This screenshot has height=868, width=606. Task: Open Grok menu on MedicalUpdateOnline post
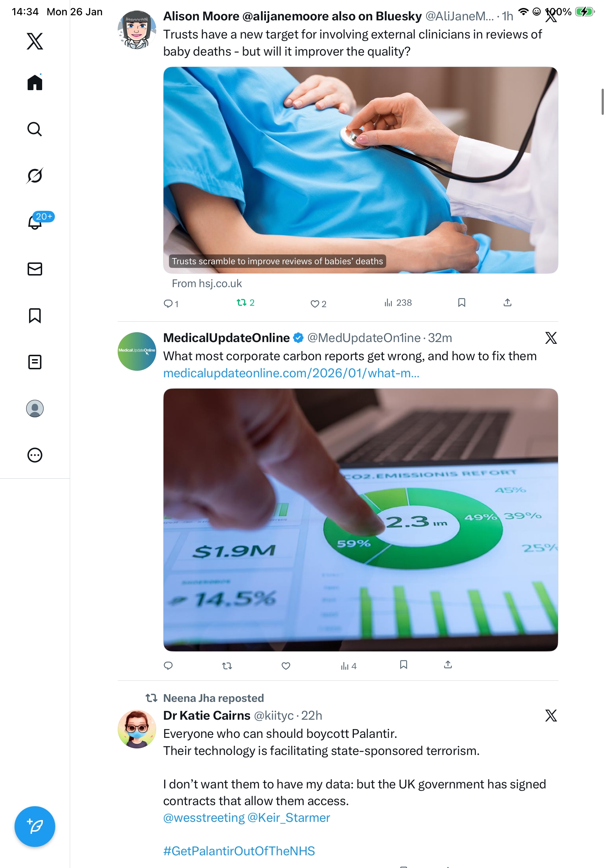[x=551, y=338]
